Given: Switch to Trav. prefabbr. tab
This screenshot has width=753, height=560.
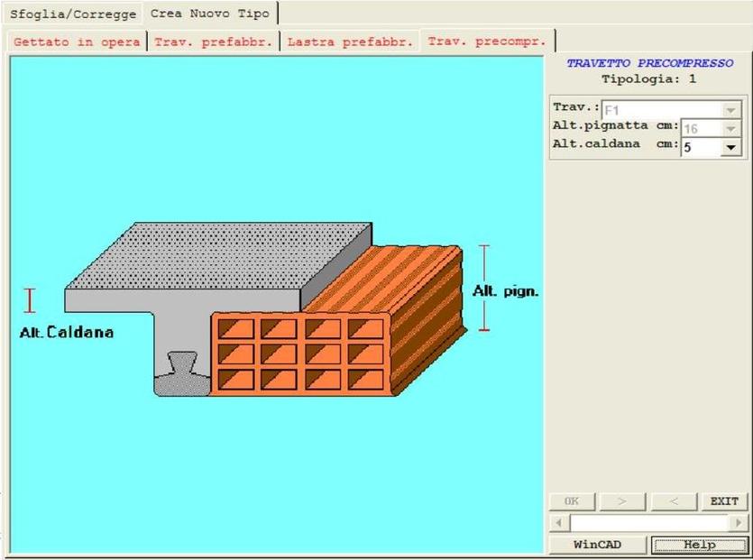Looking at the screenshot, I should [214, 41].
